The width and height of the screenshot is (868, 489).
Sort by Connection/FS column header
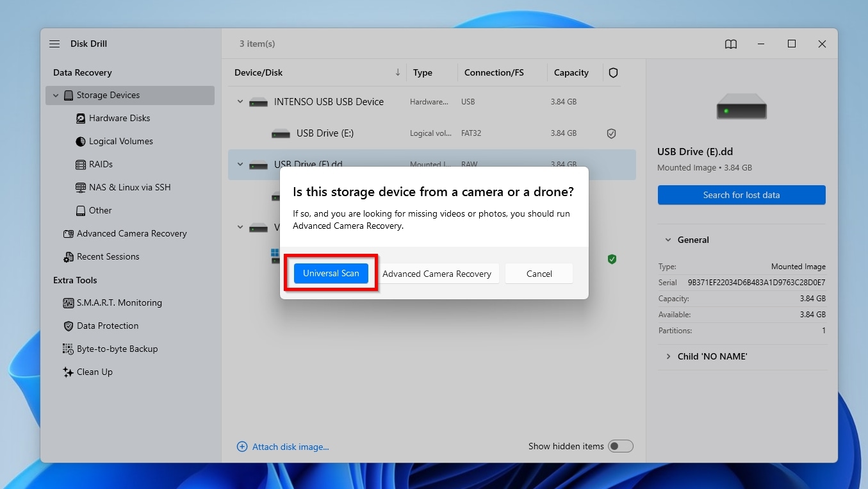pos(494,72)
